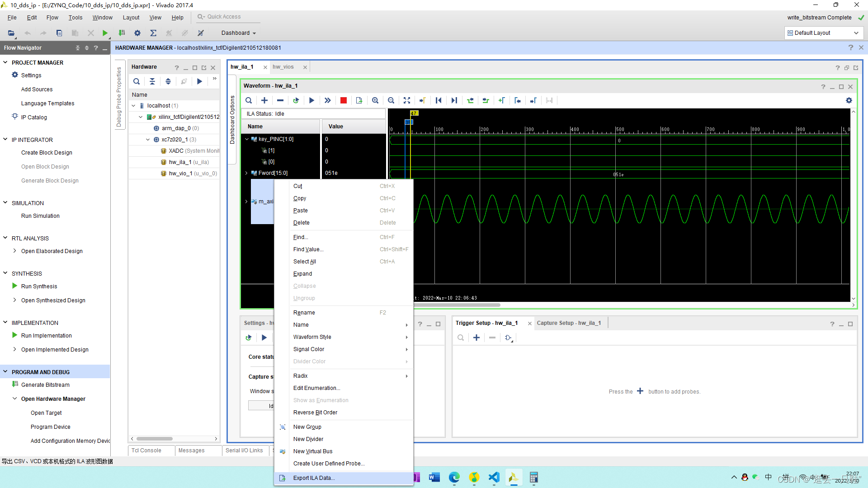Switch to the hw_vios tab
868x488 pixels.
[283, 67]
